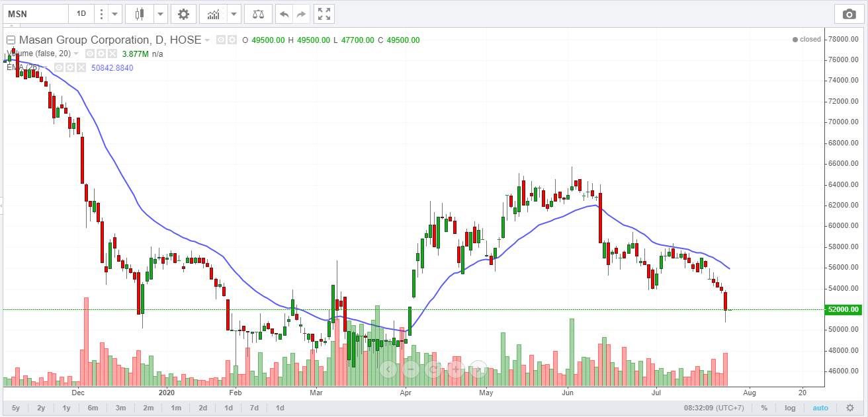Screen dimensions: 868x417
Task: Select the 2m time range
Action: [x=148, y=408]
